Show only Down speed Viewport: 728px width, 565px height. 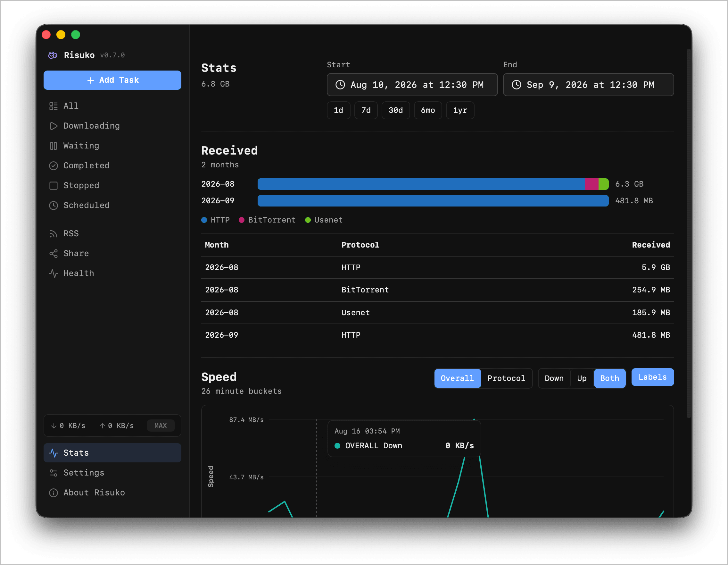(554, 378)
